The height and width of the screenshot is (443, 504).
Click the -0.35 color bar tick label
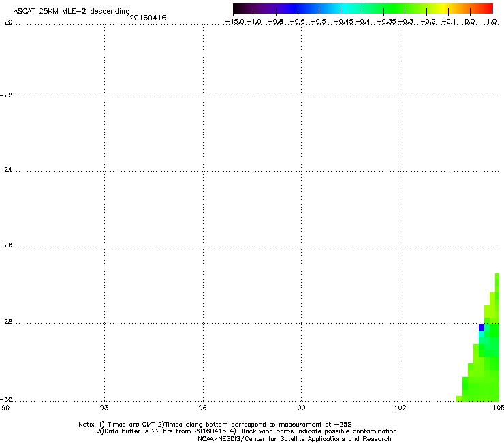pyautogui.click(x=387, y=22)
